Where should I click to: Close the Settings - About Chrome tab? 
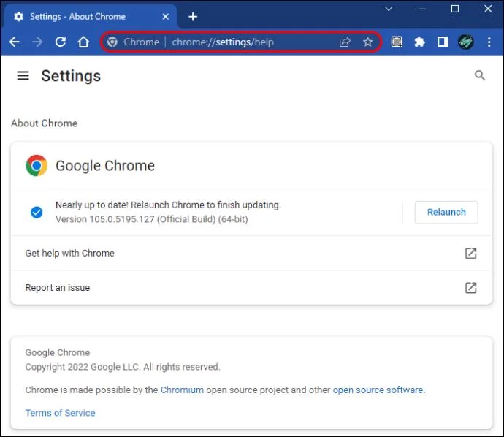tap(166, 16)
